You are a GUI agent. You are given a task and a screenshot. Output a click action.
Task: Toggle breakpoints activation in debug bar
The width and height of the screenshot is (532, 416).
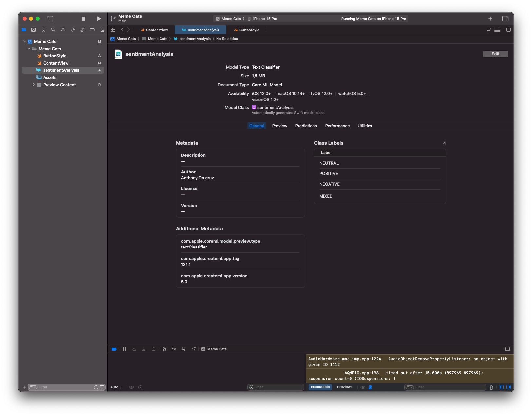pyautogui.click(x=114, y=349)
